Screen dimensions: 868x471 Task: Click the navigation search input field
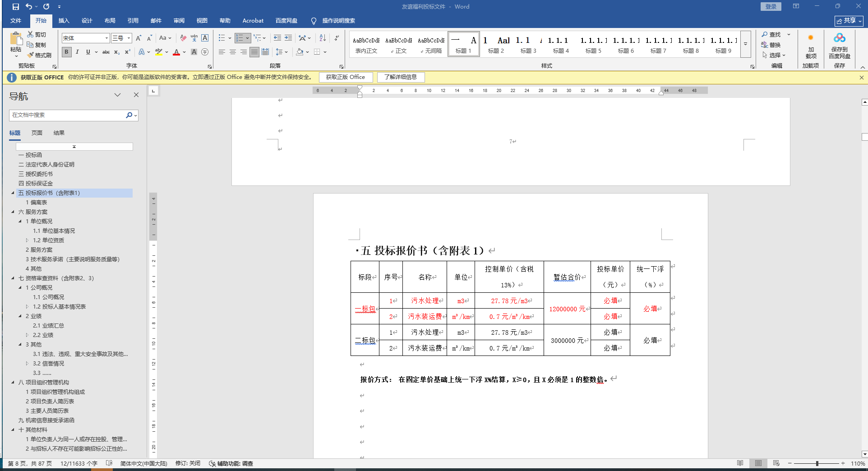click(67, 115)
